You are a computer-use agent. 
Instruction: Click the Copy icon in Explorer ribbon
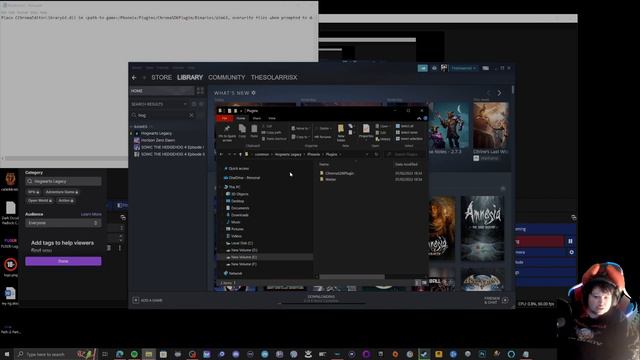pyautogui.click(x=242, y=131)
